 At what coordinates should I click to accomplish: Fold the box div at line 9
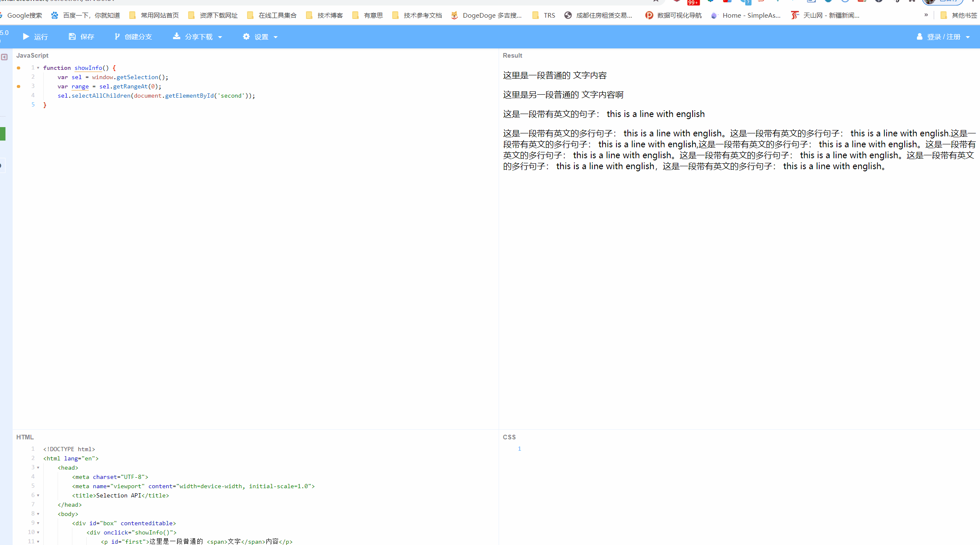tap(38, 523)
